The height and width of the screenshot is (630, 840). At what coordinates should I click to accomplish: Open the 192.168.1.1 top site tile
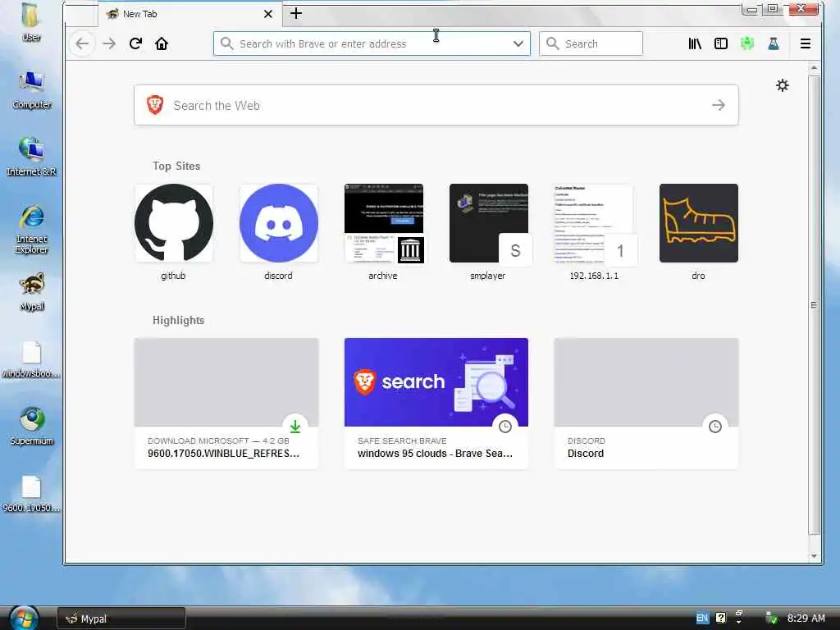click(594, 232)
